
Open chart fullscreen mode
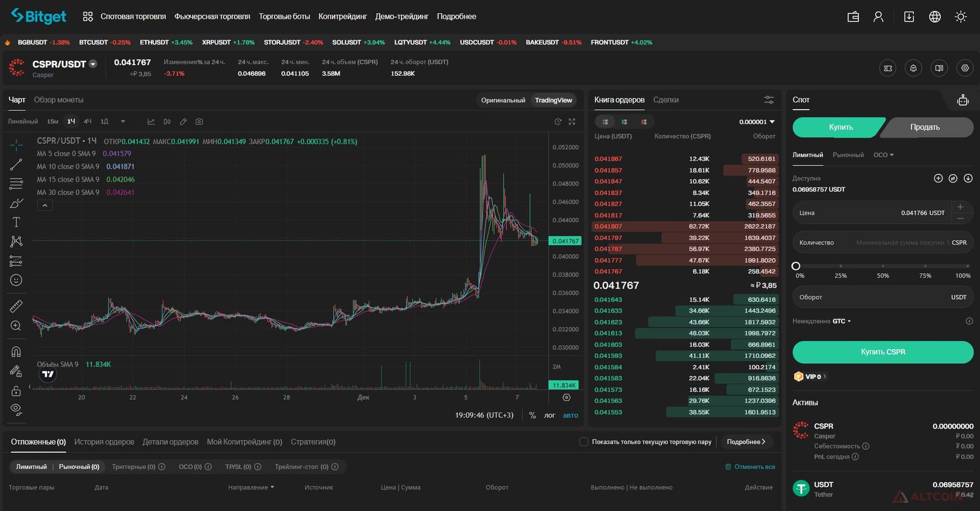(x=572, y=121)
